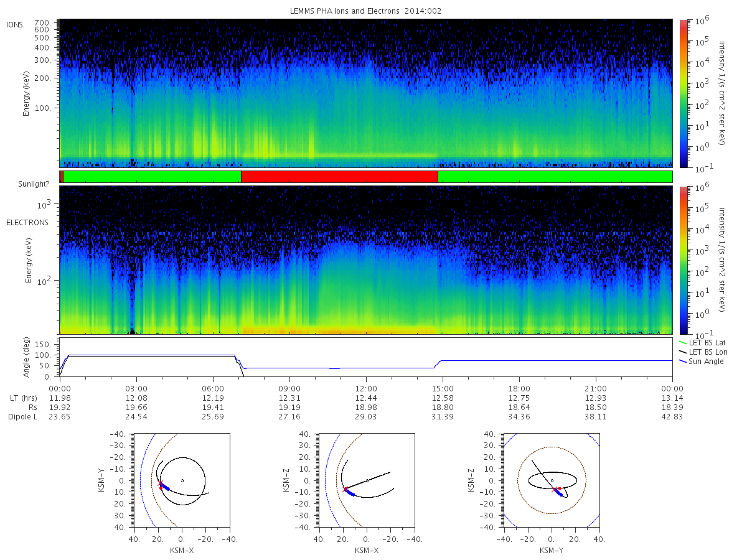The width and height of the screenshot is (747, 560).
Task: Click the ion color bar intensity units label
Action: [722, 93]
